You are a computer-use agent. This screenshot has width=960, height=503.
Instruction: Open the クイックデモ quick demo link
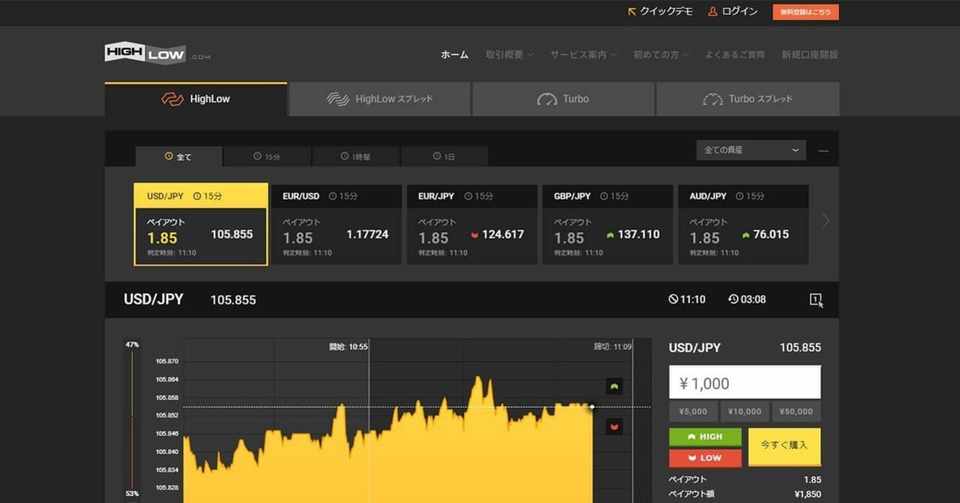tap(660, 11)
